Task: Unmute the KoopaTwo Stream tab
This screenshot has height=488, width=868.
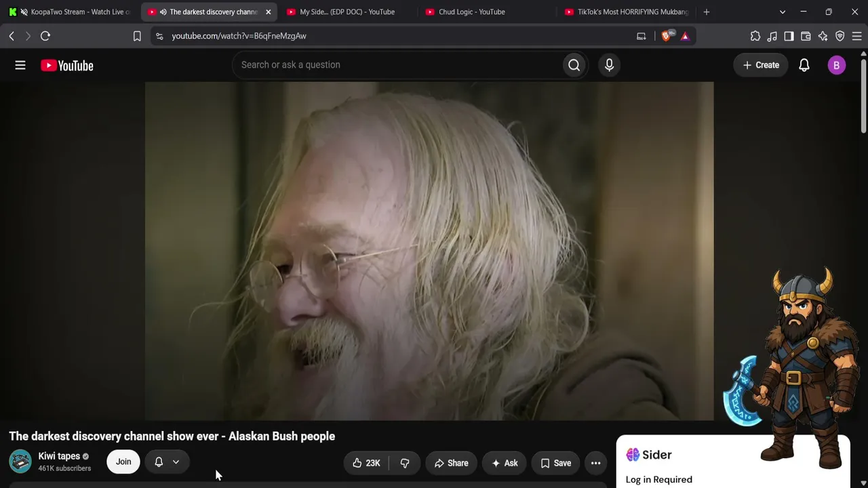Action: click(x=24, y=12)
